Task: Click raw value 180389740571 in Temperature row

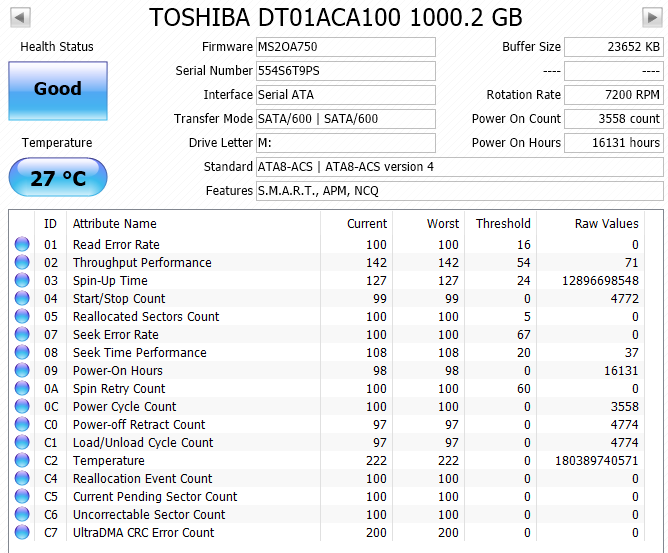Action: 597,461
